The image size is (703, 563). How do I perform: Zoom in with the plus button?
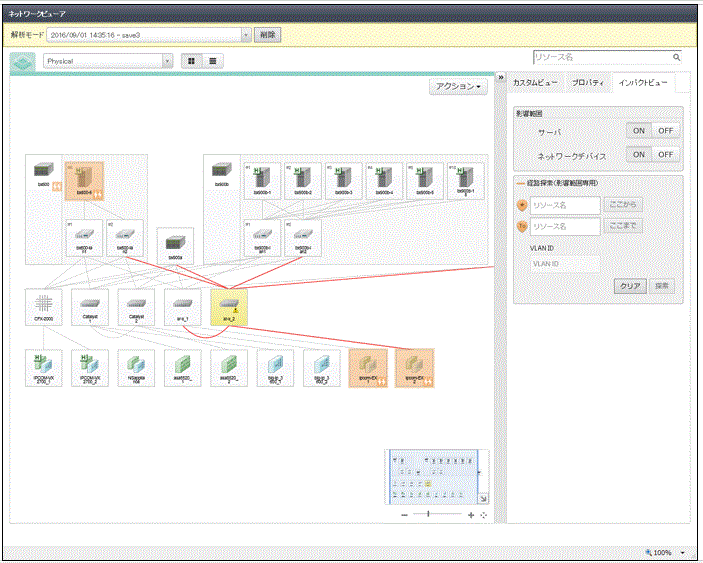click(x=471, y=515)
